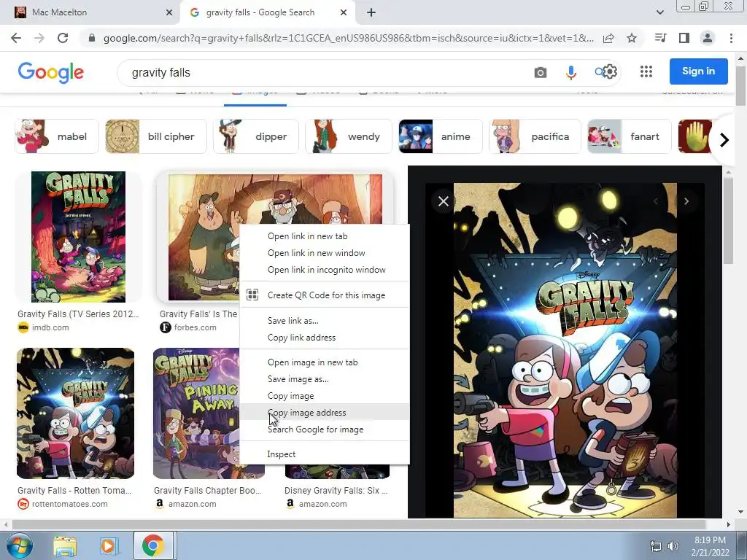
Task: Show next image with preview right arrow
Action: [686, 201]
